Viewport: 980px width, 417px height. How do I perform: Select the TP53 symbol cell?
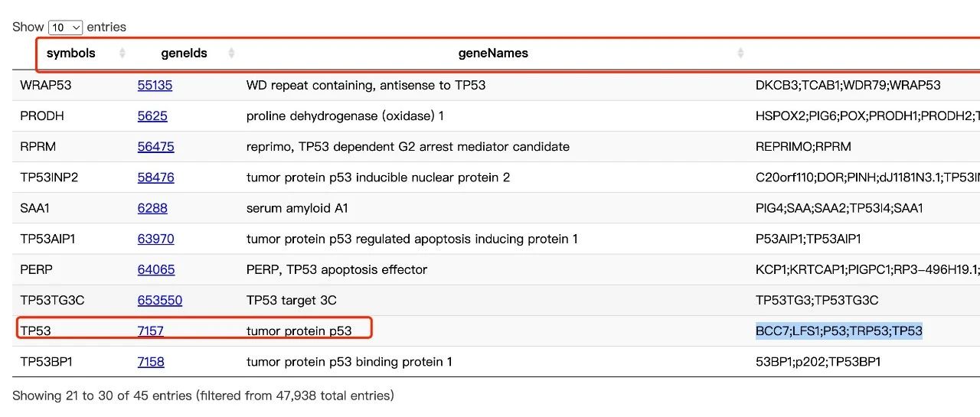coord(35,331)
